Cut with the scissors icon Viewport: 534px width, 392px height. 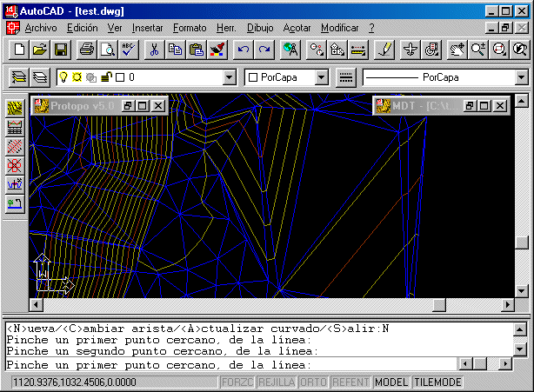click(x=154, y=50)
